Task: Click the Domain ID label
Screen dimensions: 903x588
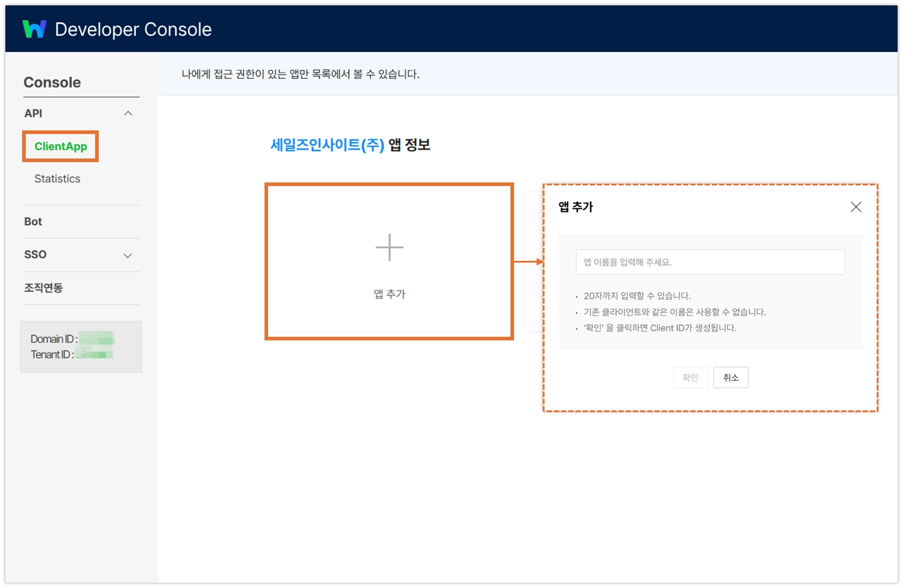Action: pos(54,339)
